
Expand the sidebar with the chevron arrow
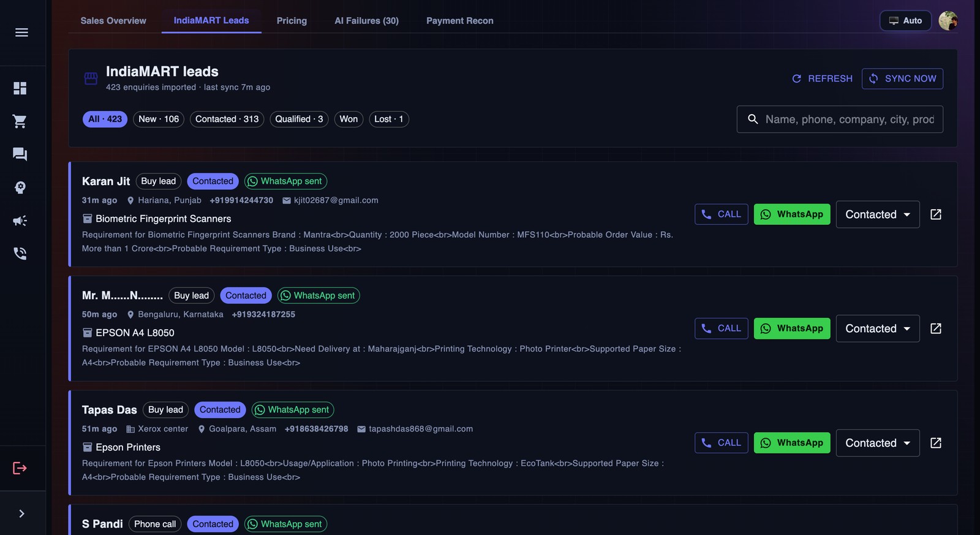click(x=21, y=514)
